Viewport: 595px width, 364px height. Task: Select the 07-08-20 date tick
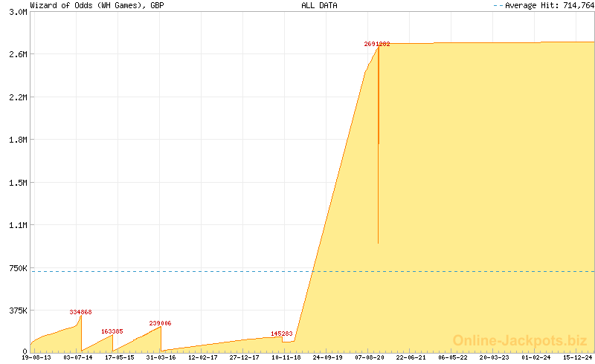[x=370, y=357]
